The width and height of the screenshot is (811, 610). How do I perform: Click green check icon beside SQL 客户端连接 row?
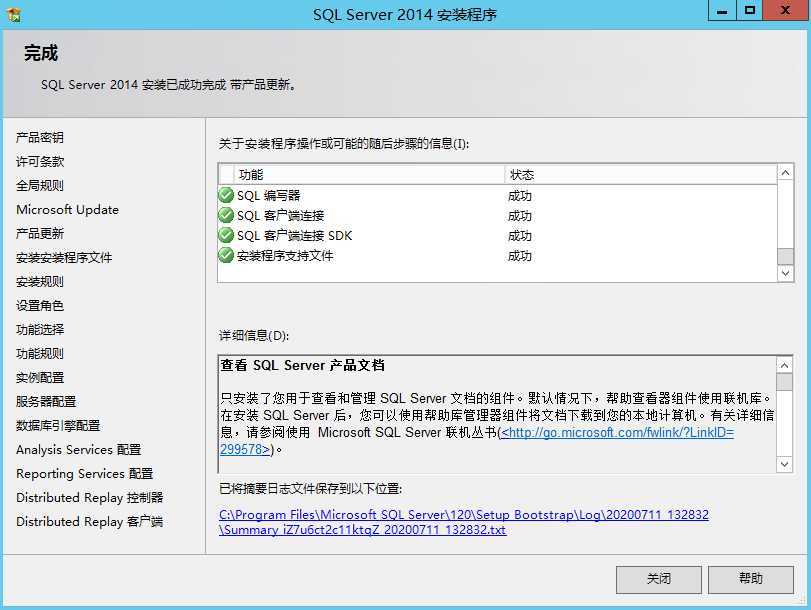(x=226, y=215)
